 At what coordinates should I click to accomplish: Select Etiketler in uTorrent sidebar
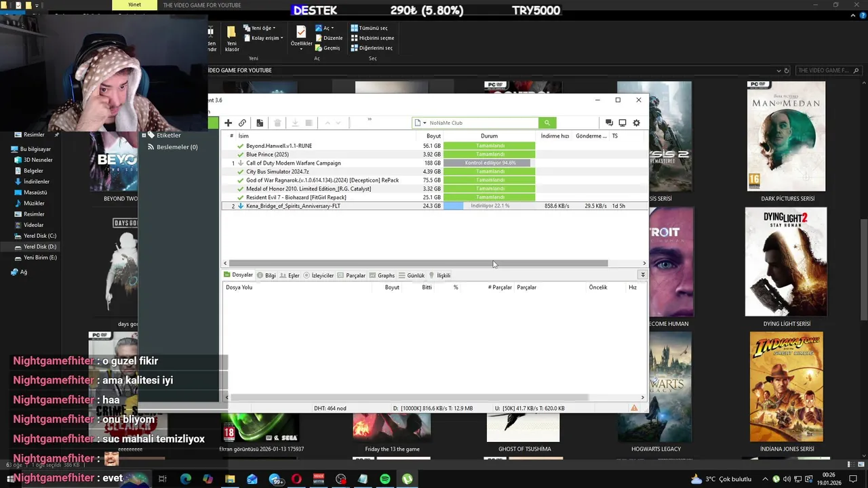168,135
